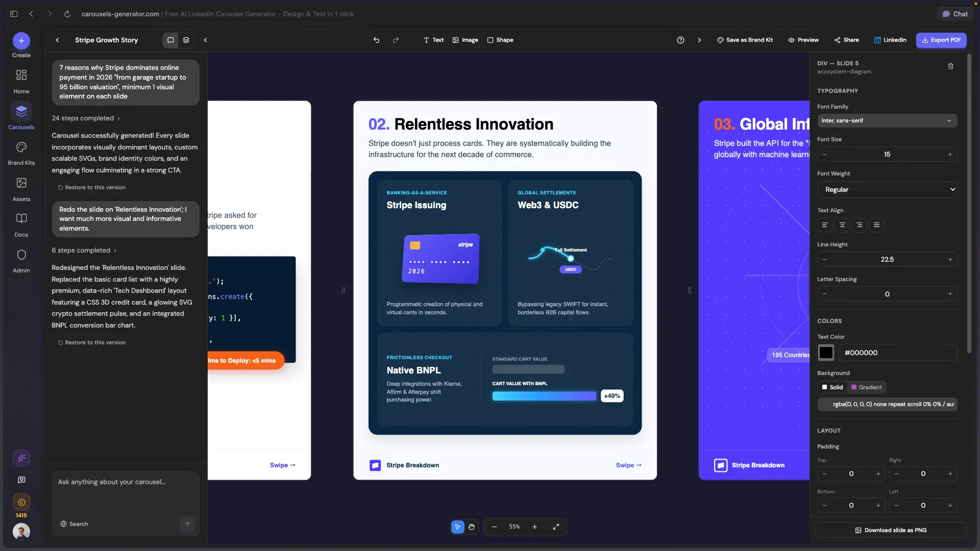Open the user profile avatar
This screenshot has width=980, height=551.
point(21,532)
